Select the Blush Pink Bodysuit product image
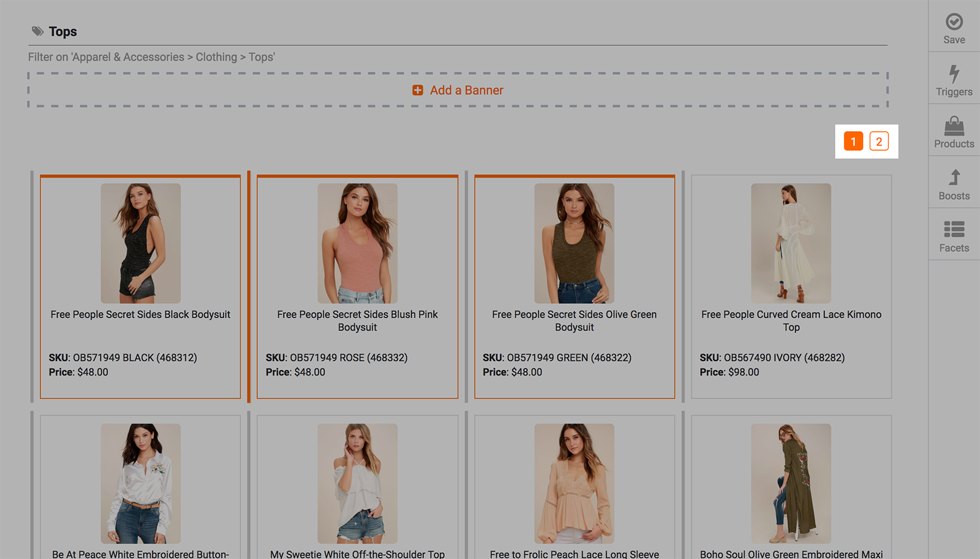Viewport: 980px width, 559px height. point(358,243)
